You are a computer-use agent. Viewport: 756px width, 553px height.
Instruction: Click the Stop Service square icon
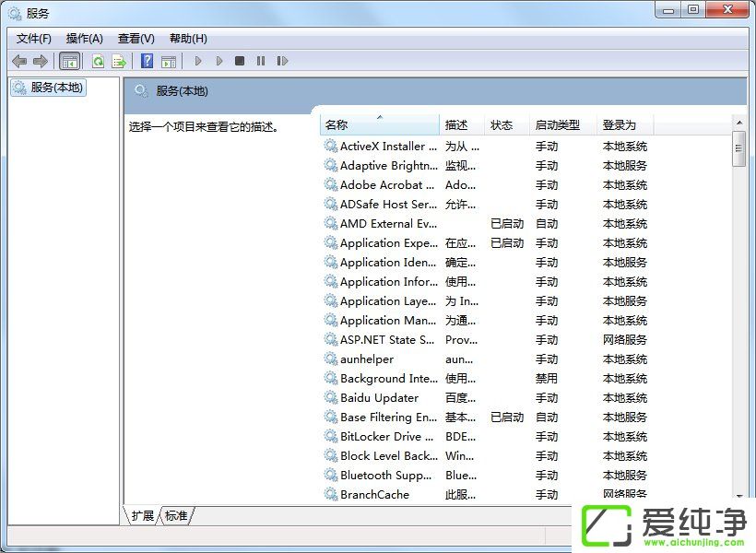[240, 61]
